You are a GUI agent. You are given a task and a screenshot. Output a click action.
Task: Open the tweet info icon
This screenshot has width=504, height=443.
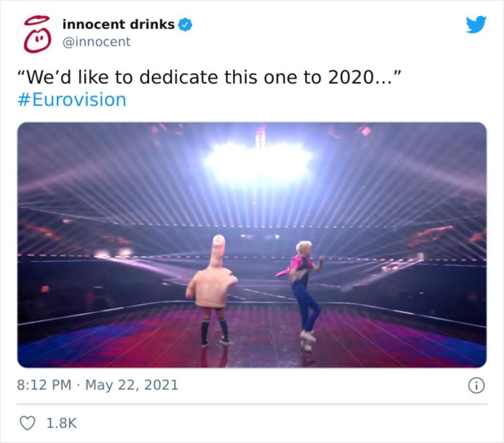[x=477, y=385]
